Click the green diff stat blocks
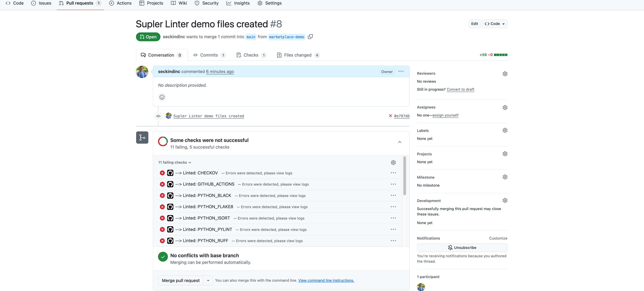The height and width of the screenshot is (291, 644). click(x=501, y=55)
